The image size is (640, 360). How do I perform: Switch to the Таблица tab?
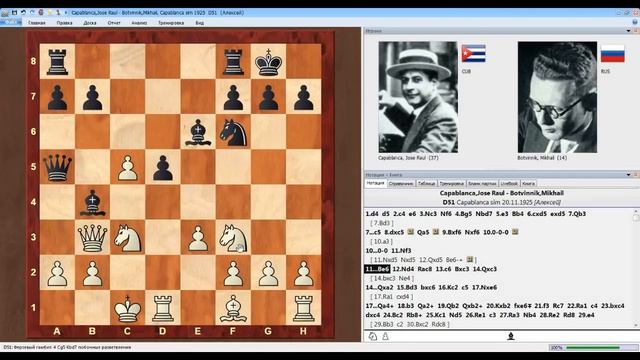click(426, 184)
